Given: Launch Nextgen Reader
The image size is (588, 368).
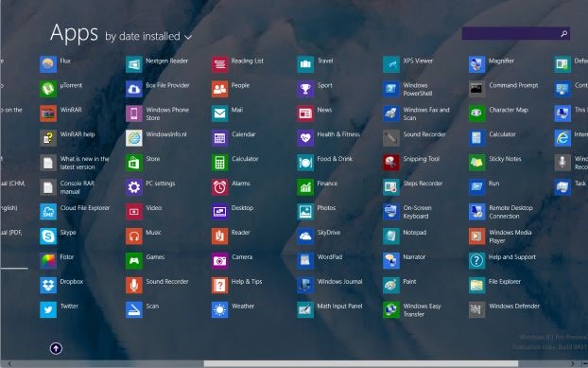Looking at the screenshot, I should (134, 64).
